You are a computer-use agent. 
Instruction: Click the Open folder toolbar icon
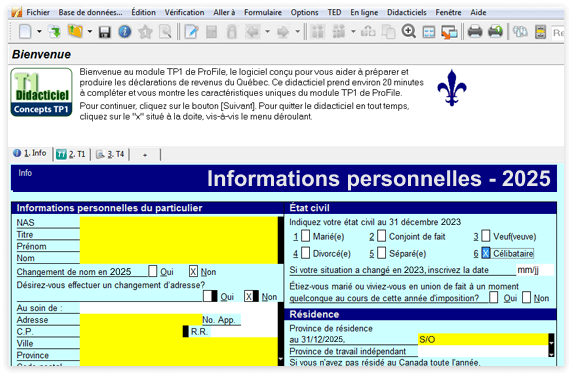coord(75,32)
